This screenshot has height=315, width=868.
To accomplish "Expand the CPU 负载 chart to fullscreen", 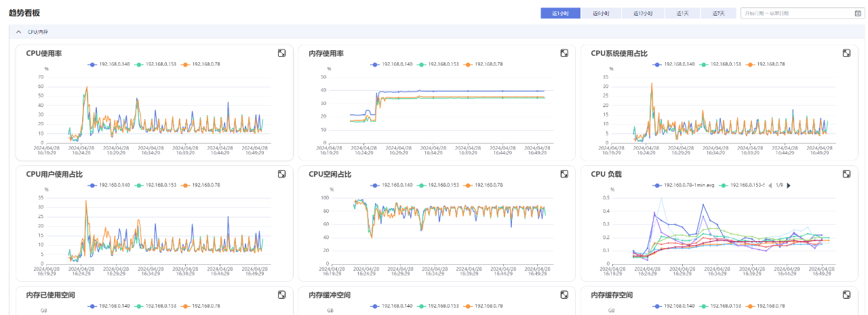I will [846, 174].
